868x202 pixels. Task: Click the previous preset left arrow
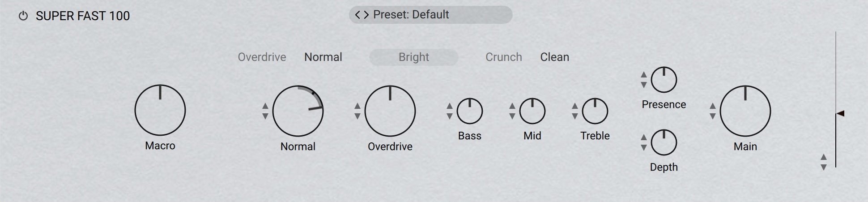point(358,15)
